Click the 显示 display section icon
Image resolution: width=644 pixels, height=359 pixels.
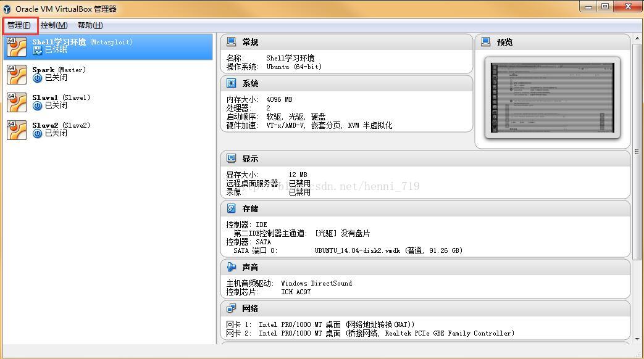[231, 159]
